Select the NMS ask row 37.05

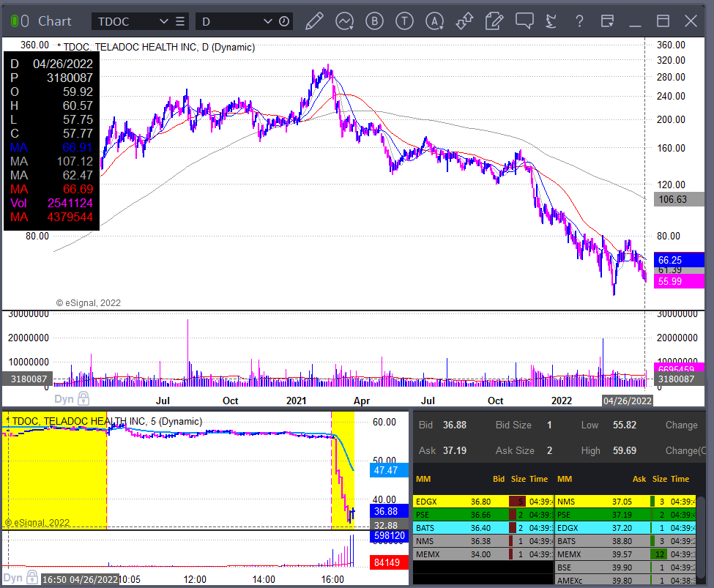tap(625, 502)
